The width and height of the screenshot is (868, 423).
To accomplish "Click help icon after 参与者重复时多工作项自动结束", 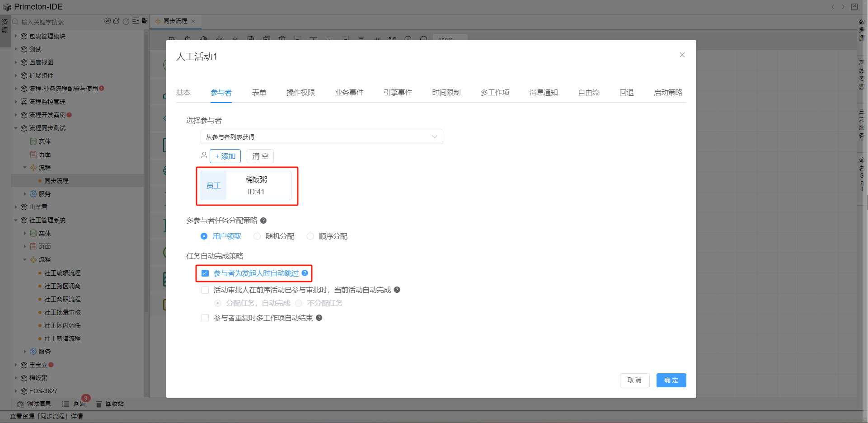I will (319, 318).
